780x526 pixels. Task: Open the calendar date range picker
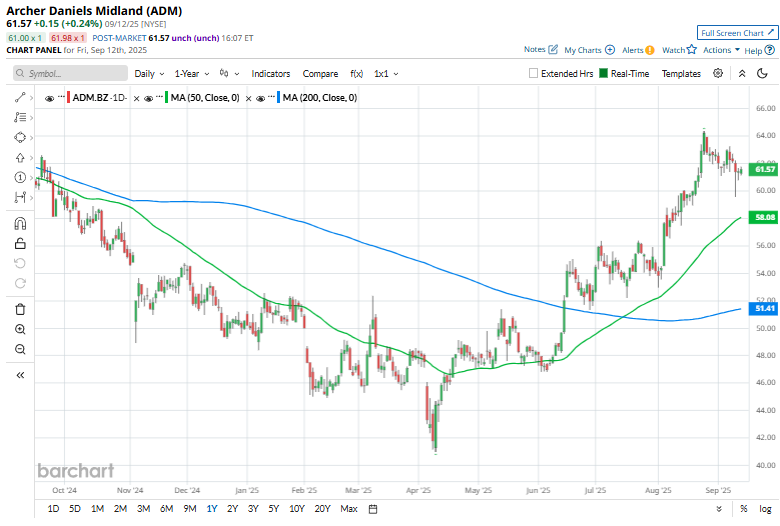click(x=373, y=509)
